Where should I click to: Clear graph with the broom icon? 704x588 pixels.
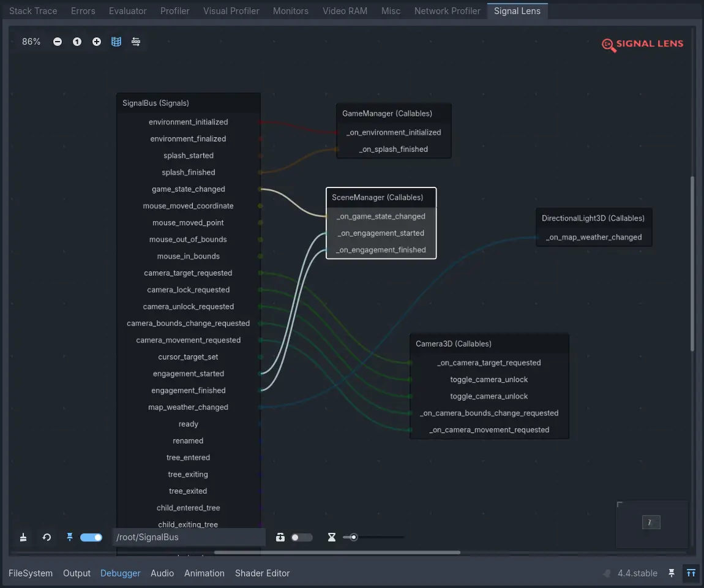(x=23, y=537)
